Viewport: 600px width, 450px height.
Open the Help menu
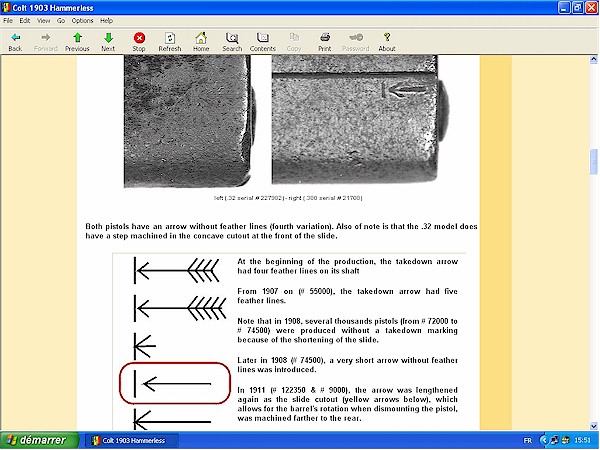click(x=106, y=21)
